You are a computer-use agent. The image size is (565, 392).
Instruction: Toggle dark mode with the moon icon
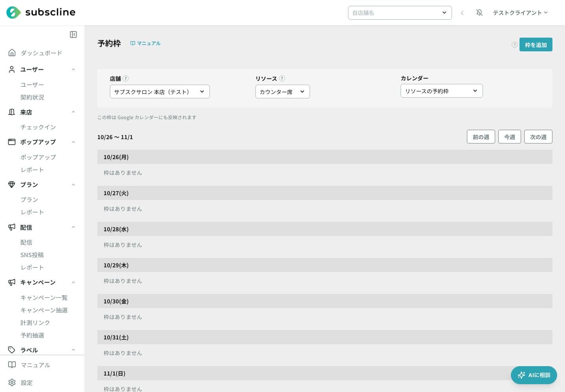[x=463, y=13]
